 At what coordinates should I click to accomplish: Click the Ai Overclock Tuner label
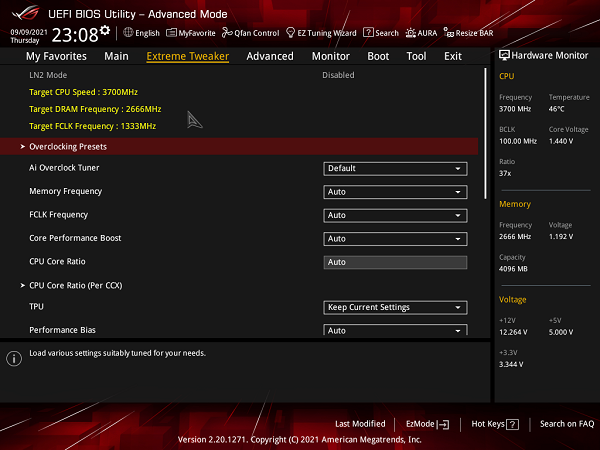64,168
